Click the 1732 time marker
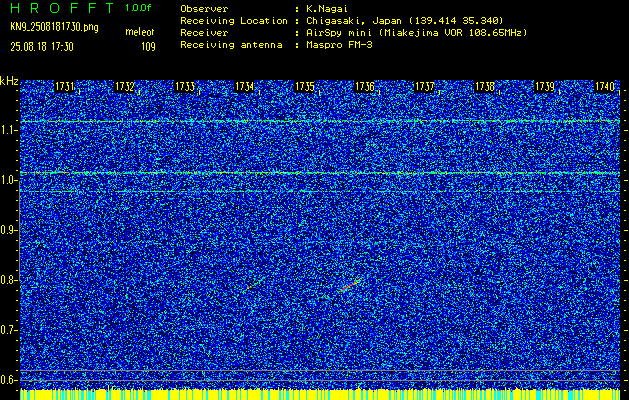Viewport: 629px width, 400px height. click(x=125, y=87)
